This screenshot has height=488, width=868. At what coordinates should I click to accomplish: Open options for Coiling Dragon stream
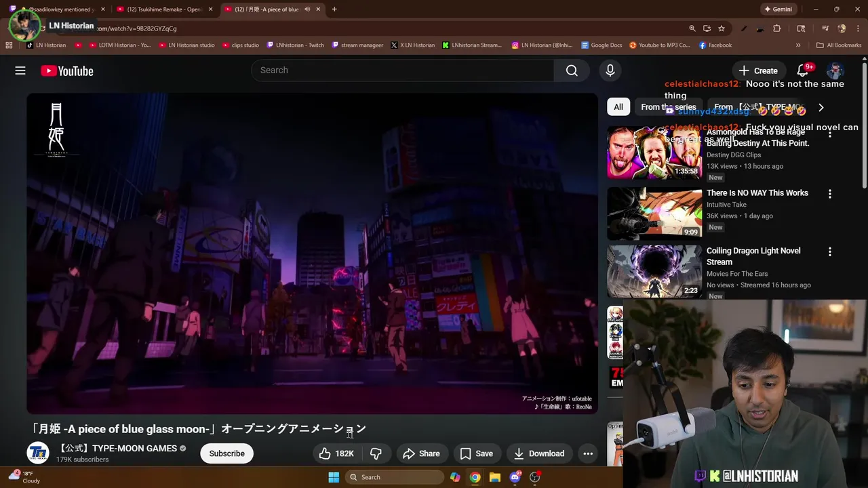[829, 251]
